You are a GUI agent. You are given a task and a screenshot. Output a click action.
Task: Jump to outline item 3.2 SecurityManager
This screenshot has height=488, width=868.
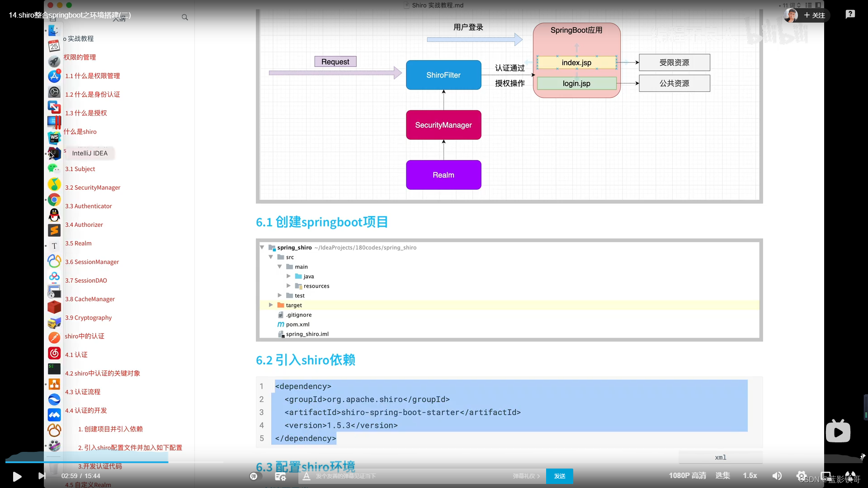click(93, 188)
